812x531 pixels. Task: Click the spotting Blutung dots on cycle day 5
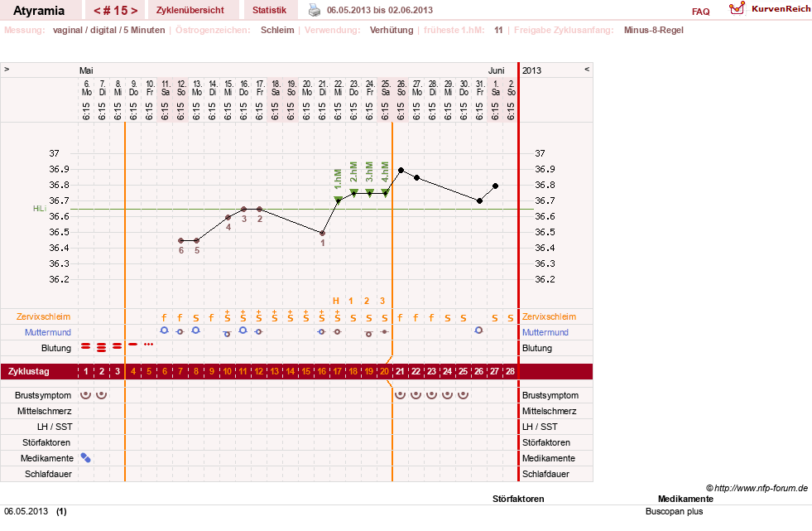coord(149,344)
